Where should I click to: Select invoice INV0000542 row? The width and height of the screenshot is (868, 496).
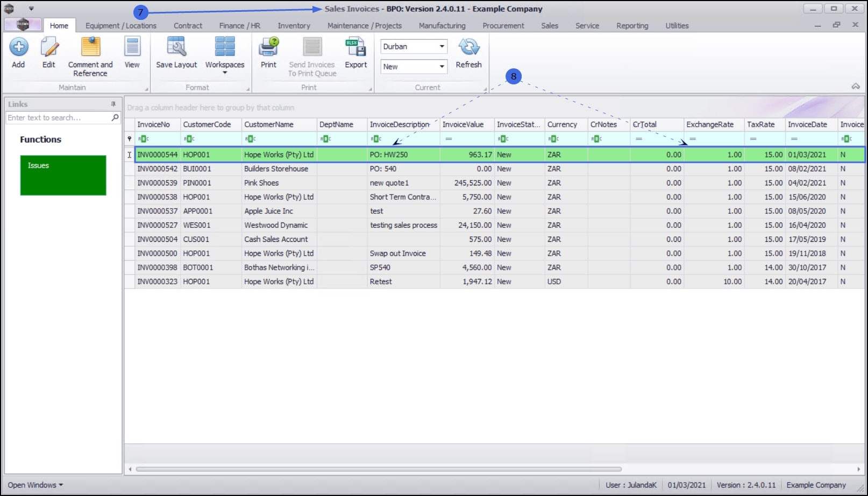click(x=500, y=169)
